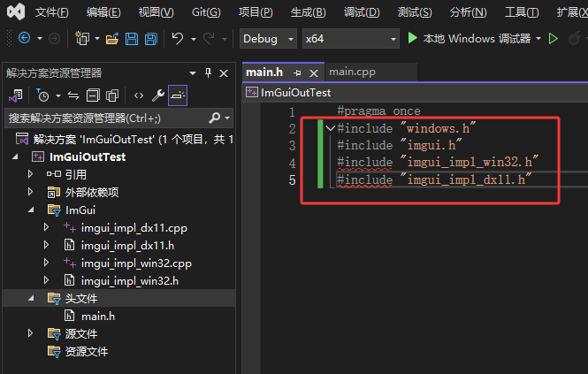
Task: Undo the last action
Action: coord(178,38)
